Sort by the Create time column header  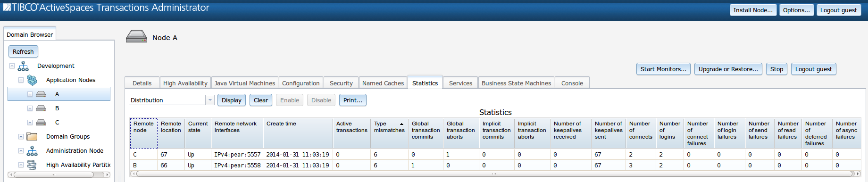[298, 133]
